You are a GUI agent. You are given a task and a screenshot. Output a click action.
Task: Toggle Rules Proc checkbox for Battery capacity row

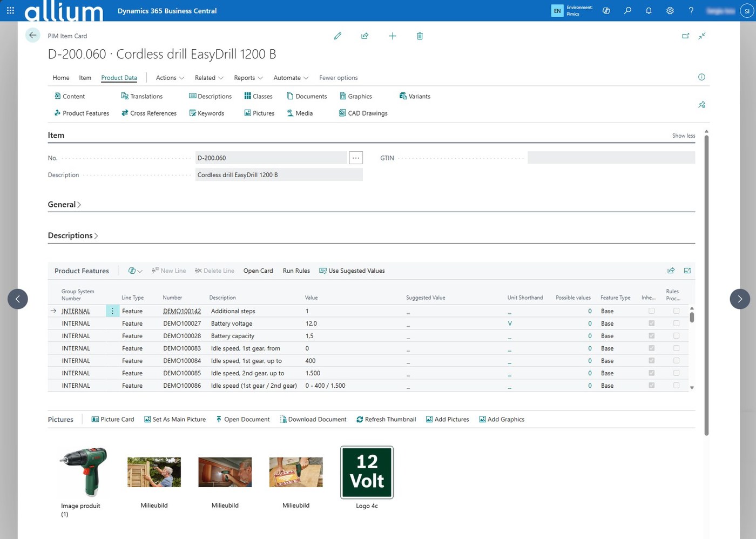pos(676,336)
